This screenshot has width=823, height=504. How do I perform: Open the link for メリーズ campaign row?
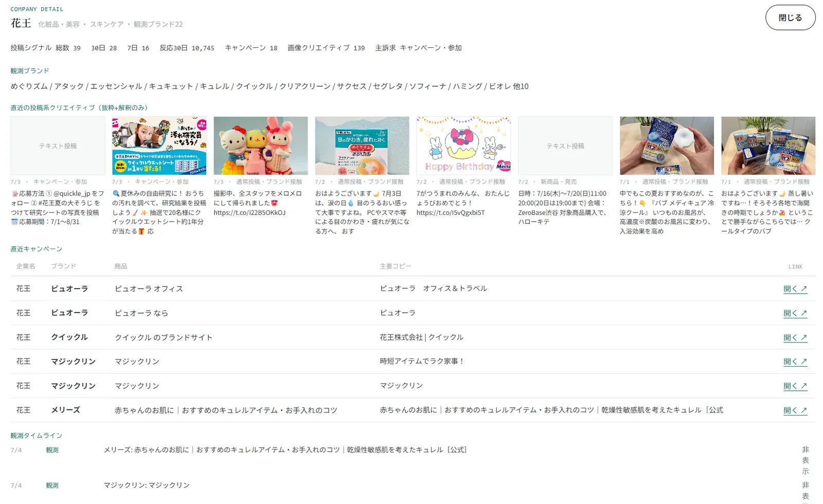pyautogui.click(x=795, y=410)
